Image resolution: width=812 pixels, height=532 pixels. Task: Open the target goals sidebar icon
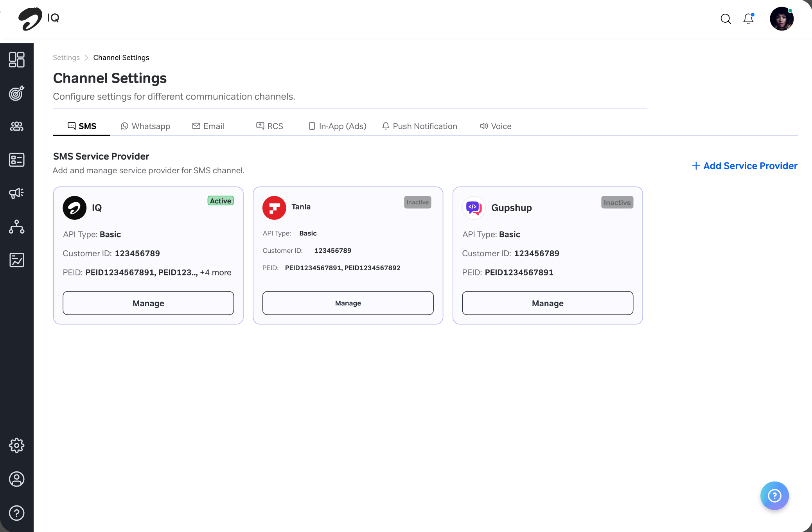point(16,93)
